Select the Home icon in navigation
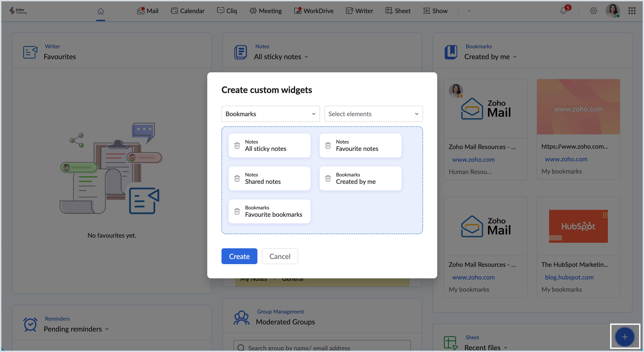This screenshot has width=644, height=352. click(x=101, y=11)
